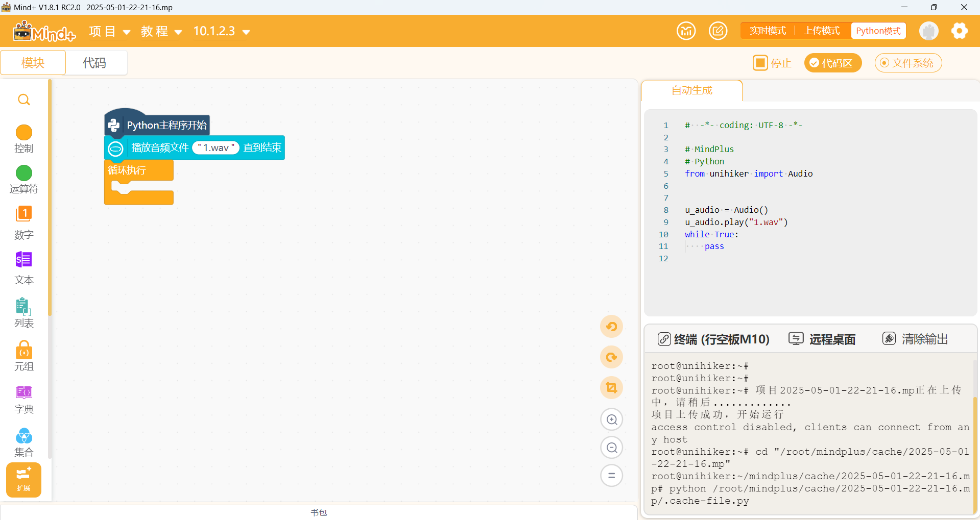Click the 远程桌面 monitor icon
Image resolution: width=980 pixels, height=520 pixels.
796,338
